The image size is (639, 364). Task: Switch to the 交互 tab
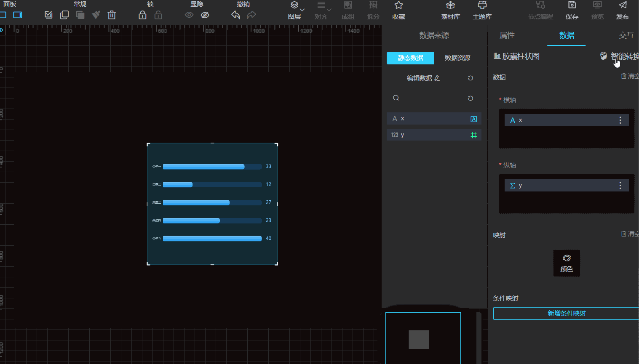coord(626,35)
